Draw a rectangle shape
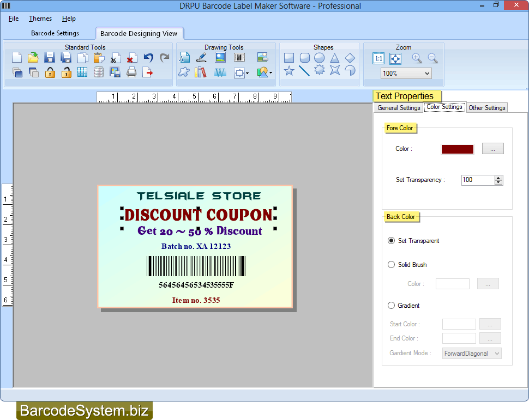The image size is (529, 420). point(289,58)
